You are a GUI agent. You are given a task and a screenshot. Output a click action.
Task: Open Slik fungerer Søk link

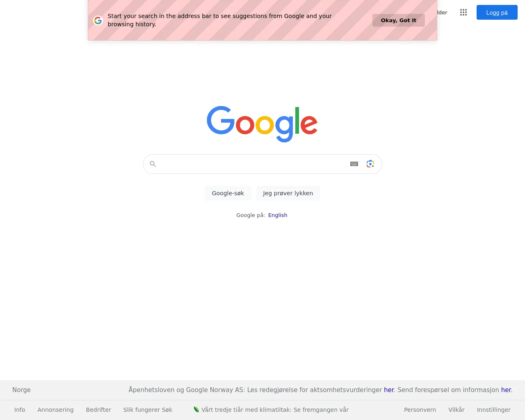point(148,410)
